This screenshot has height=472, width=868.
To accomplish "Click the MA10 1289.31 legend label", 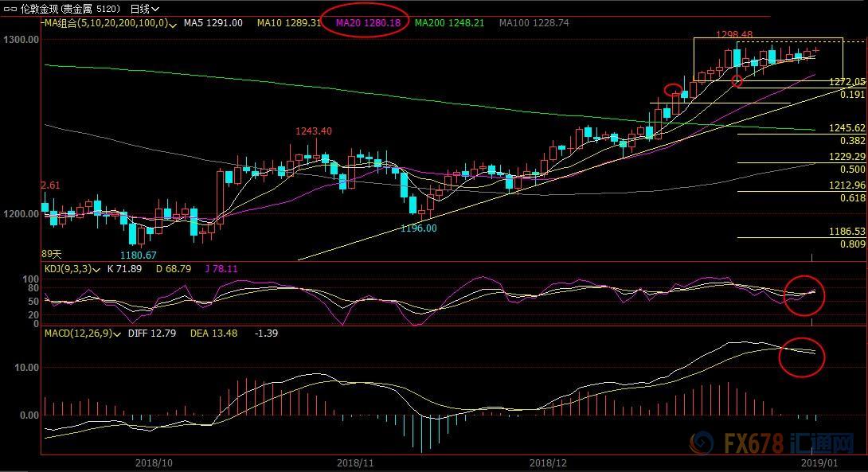I will pyautogui.click(x=288, y=24).
